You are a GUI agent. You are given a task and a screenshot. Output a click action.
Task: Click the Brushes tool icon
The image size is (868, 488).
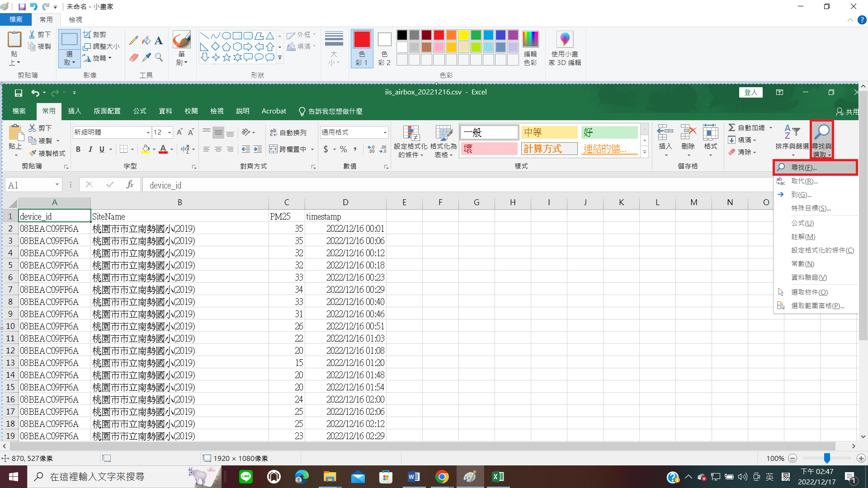(182, 40)
